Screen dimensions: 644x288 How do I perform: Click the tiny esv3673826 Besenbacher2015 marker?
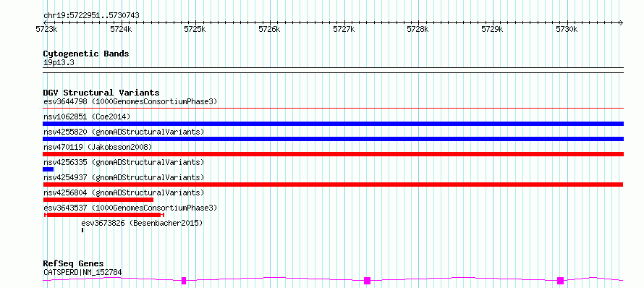pos(82,230)
